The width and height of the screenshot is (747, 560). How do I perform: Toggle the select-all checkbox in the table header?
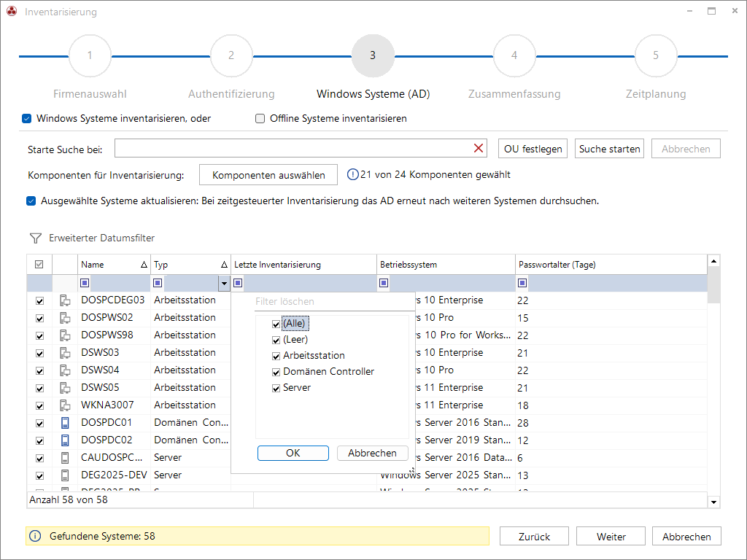pyautogui.click(x=39, y=264)
